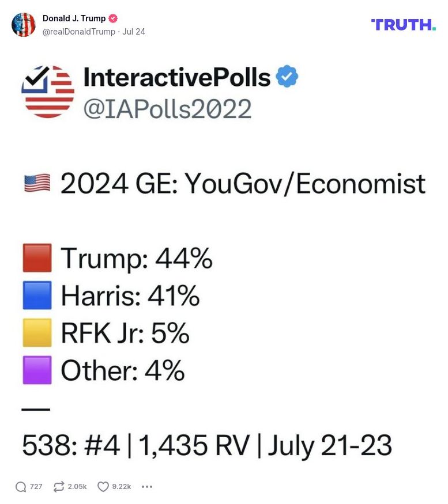Viewport: 448px width, 504px height.
Task: Click the 2.05k retruth count
Action: coord(76,487)
